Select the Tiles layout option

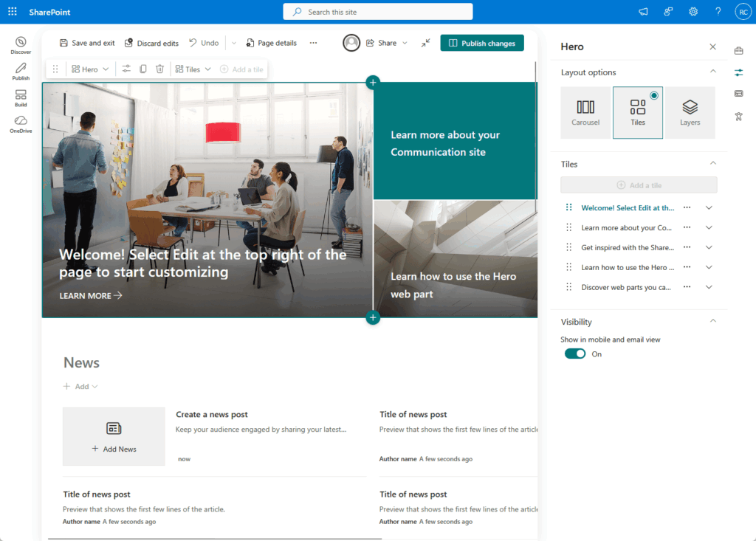[x=638, y=113]
